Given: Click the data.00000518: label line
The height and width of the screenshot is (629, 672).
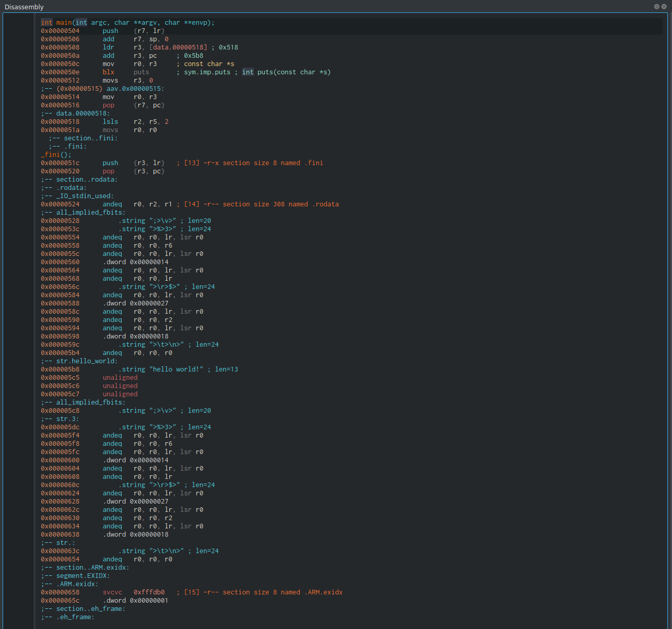Looking at the screenshot, I should (75, 114).
